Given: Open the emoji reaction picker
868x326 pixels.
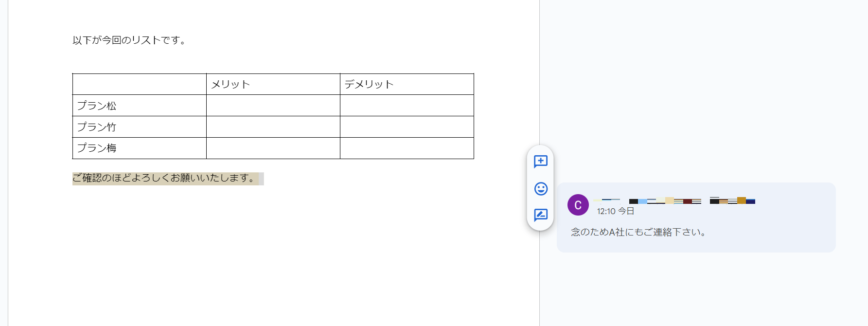Looking at the screenshot, I should [540, 189].
